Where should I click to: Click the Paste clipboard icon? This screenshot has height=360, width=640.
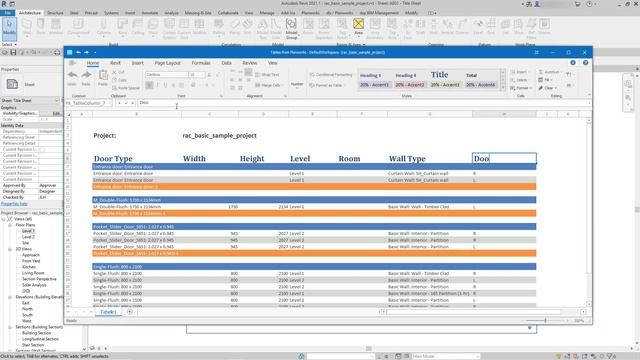click(x=103, y=75)
